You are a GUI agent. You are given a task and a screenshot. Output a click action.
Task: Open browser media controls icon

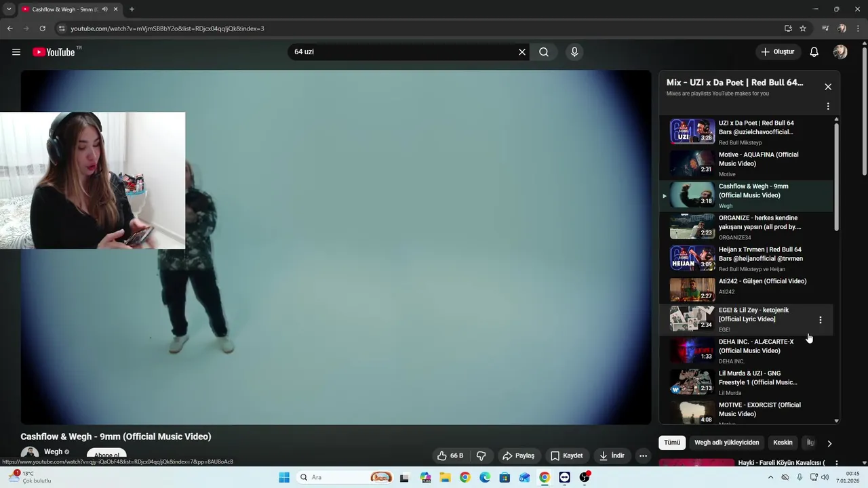click(825, 28)
